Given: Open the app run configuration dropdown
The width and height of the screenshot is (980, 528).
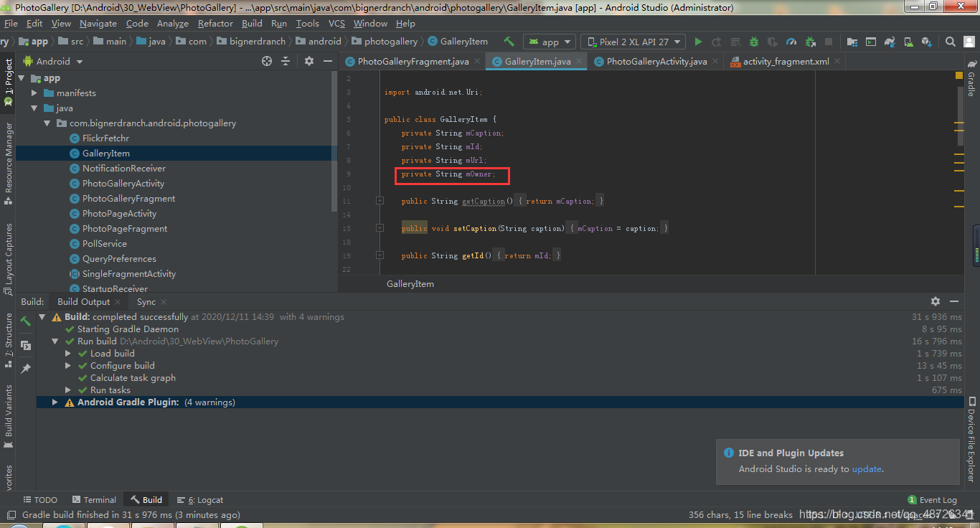Looking at the screenshot, I should coord(550,42).
